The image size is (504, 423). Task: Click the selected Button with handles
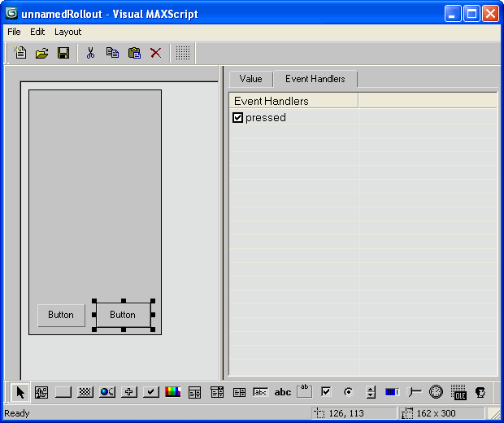coord(123,315)
